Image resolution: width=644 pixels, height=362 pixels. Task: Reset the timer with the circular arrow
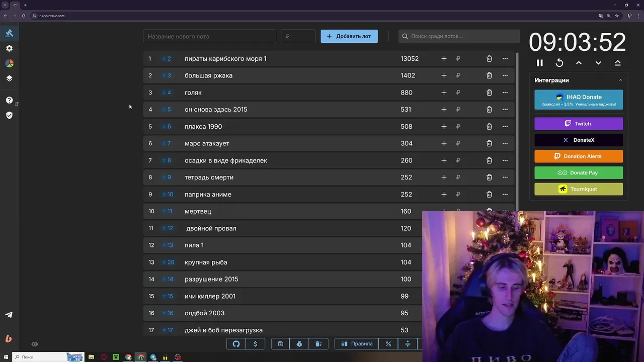559,63
